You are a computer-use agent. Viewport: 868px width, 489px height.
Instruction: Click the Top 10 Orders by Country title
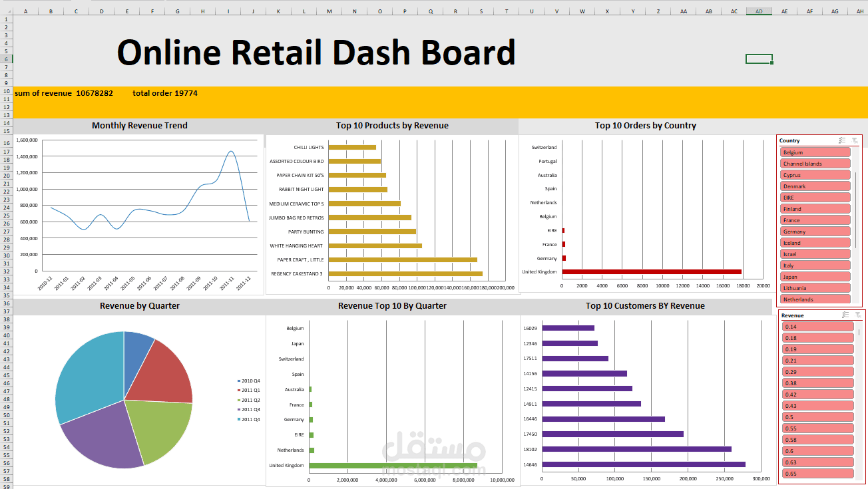646,125
